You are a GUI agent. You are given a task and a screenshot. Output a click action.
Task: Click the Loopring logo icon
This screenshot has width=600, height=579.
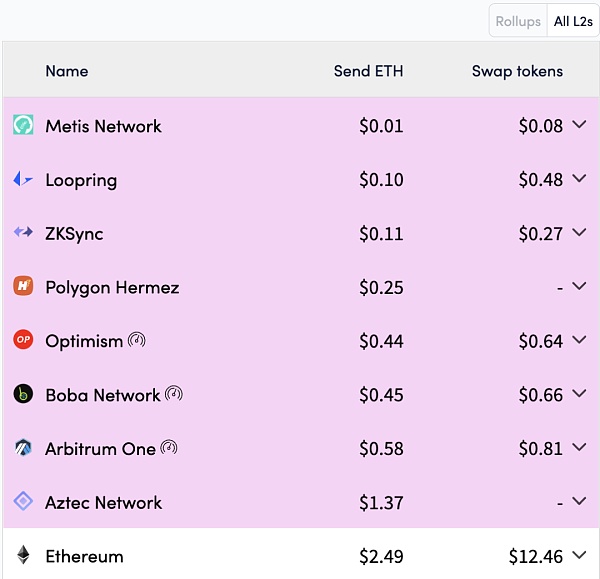coord(23,180)
